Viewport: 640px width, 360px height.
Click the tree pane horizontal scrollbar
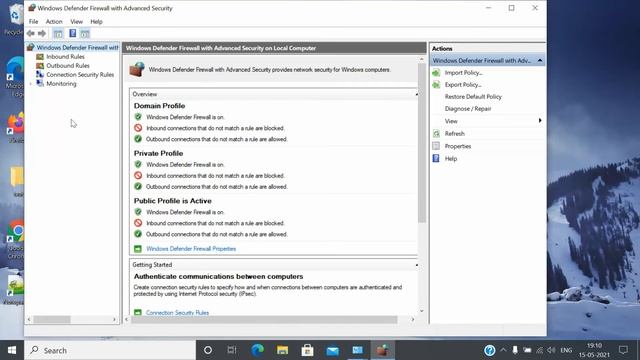[52, 320]
